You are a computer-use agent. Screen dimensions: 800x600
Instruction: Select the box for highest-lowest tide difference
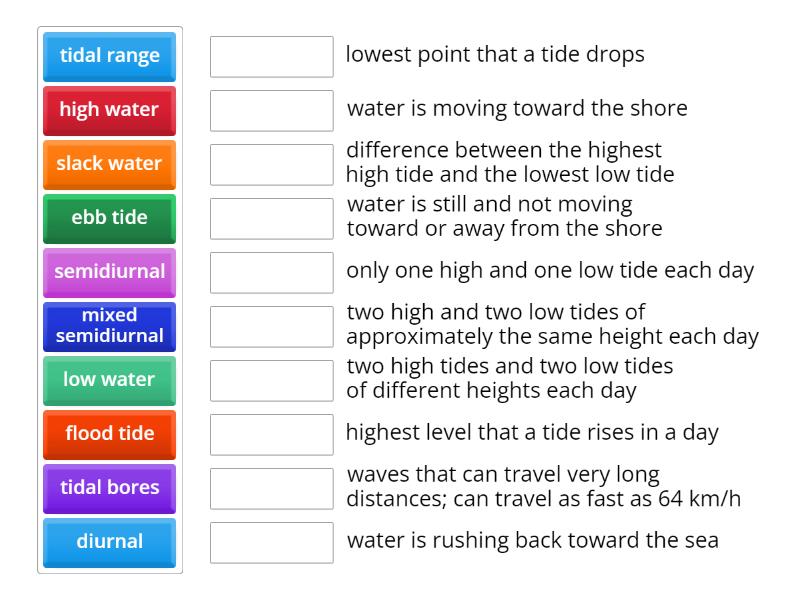[272, 164]
